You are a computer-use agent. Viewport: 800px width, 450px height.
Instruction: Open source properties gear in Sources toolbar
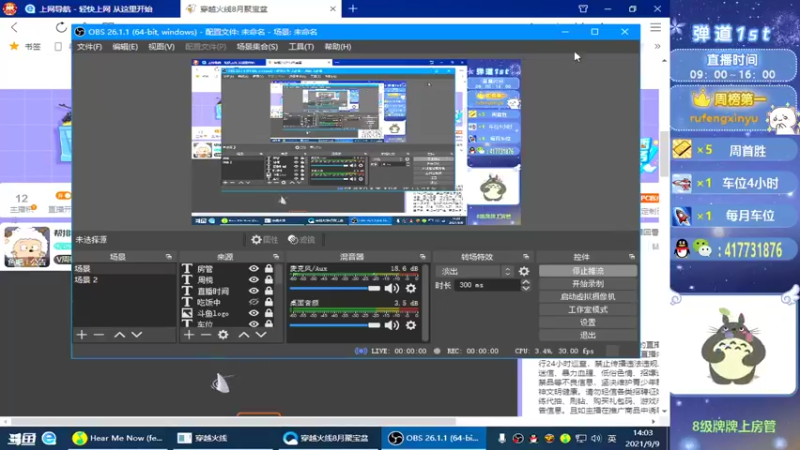[x=223, y=335]
